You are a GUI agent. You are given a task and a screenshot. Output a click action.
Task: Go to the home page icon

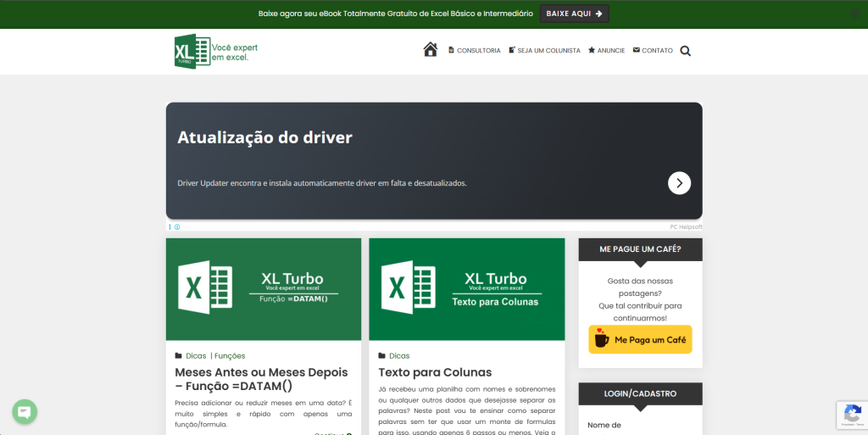tap(431, 50)
